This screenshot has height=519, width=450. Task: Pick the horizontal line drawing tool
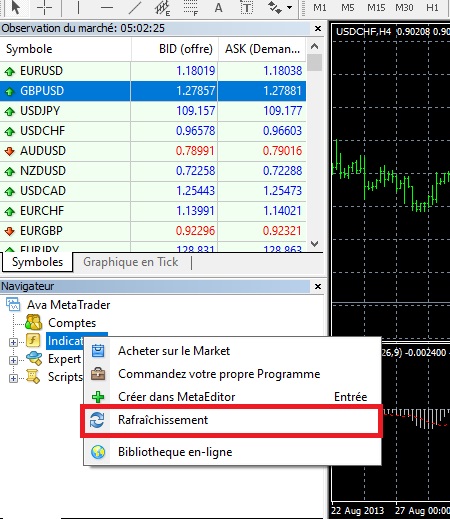tap(107, 7)
